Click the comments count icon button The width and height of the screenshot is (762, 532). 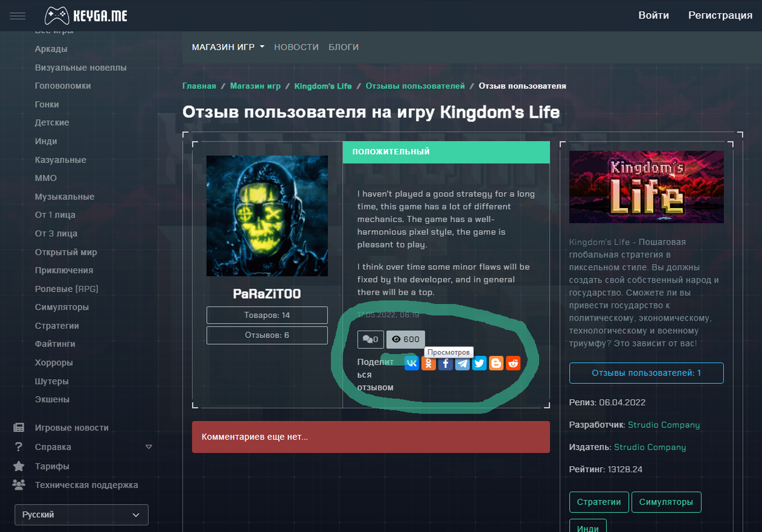point(370,339)
